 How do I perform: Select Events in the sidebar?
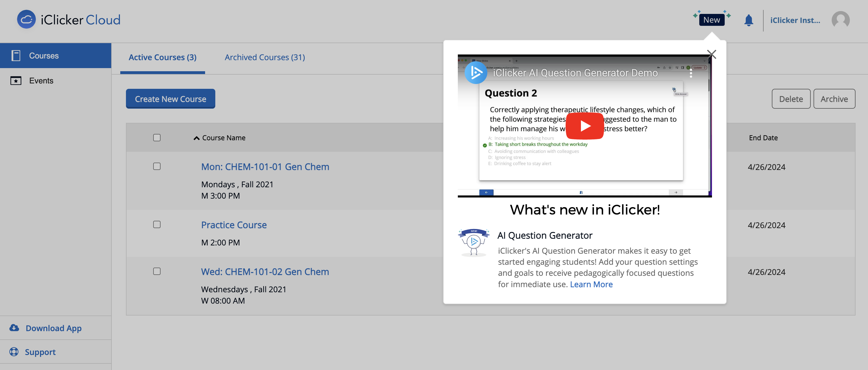click(x=56, y=81)
